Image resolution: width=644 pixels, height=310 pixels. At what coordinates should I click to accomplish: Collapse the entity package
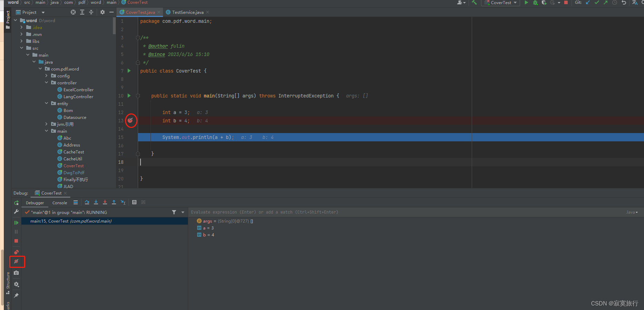(x=46, y=103)
